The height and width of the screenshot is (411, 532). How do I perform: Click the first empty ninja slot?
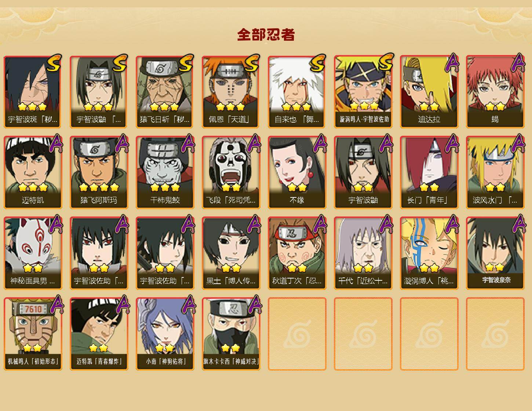tap(297, 334)
